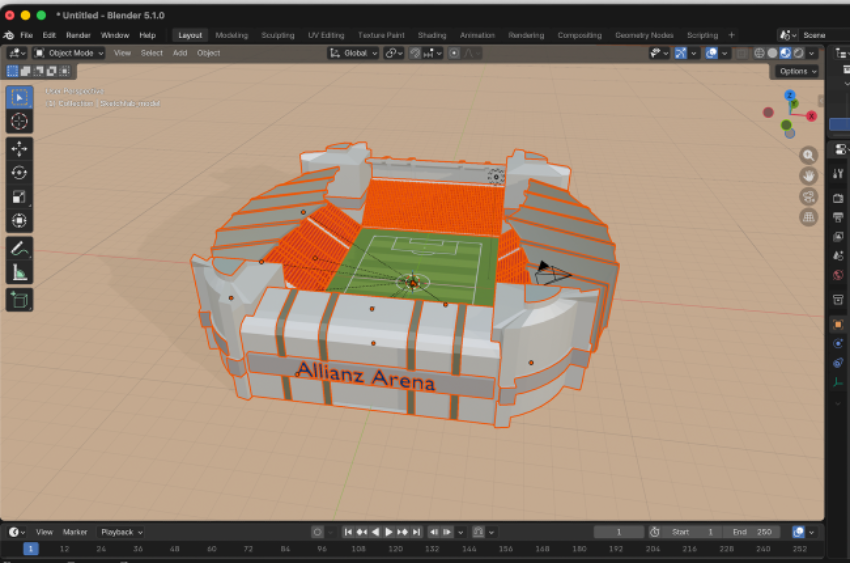850x564 pixels.
Task: Click the current frame number field
Action: [x=619, y=532]
